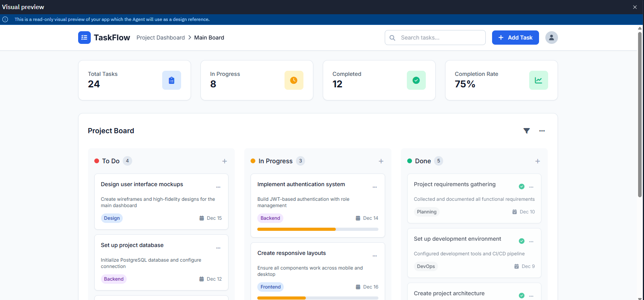Click the Total Tasks clipboard icon
Viewport: 644px width, 300px height.
coord(171,80)
